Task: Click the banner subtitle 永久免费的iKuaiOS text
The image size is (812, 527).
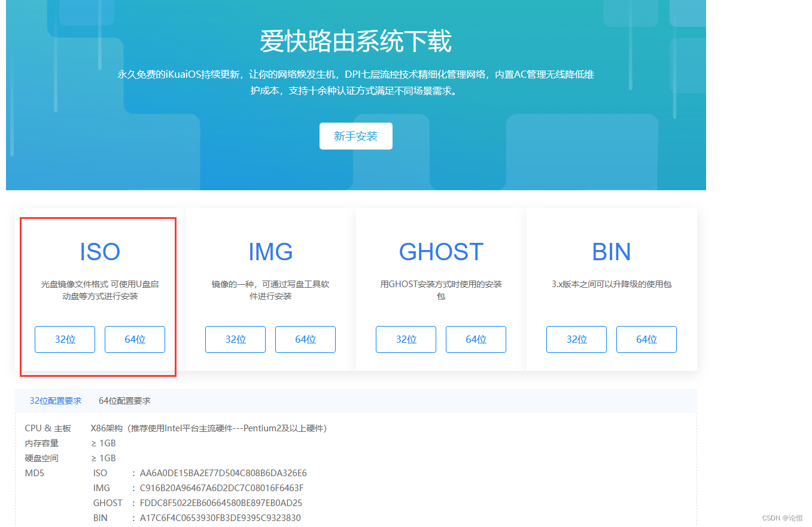Action: (355, 83)
